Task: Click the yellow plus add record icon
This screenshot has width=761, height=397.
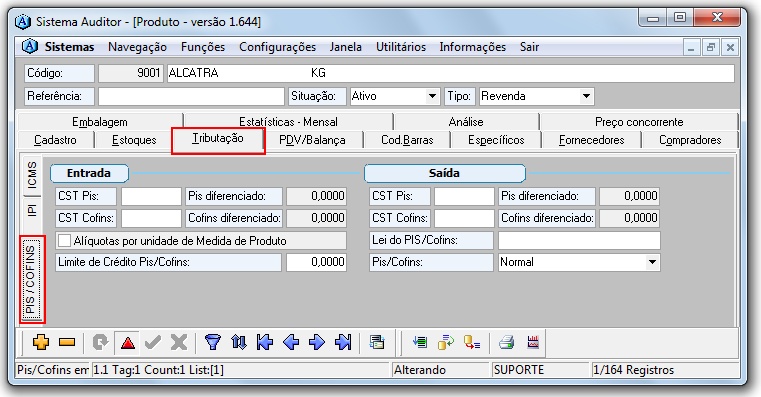Action: click(x=41, y=342)
